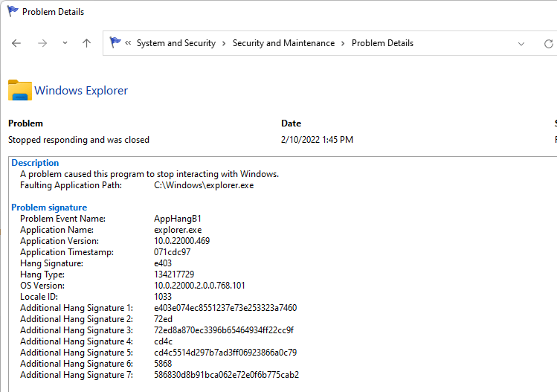Select hang signature value e403
557x392 pixels.
[x=163, y=263]
